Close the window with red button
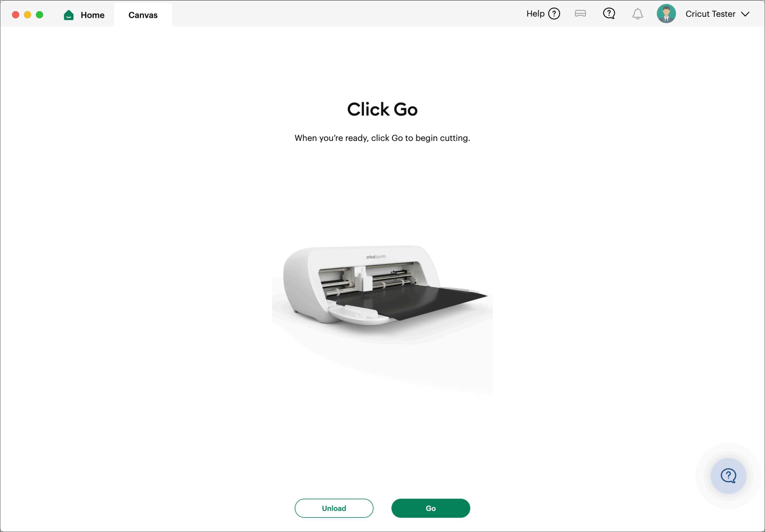 tap(16, 15)
